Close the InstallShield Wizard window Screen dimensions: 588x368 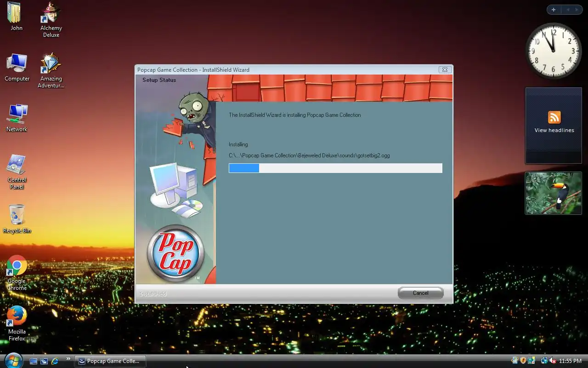(x=444, y=70)
